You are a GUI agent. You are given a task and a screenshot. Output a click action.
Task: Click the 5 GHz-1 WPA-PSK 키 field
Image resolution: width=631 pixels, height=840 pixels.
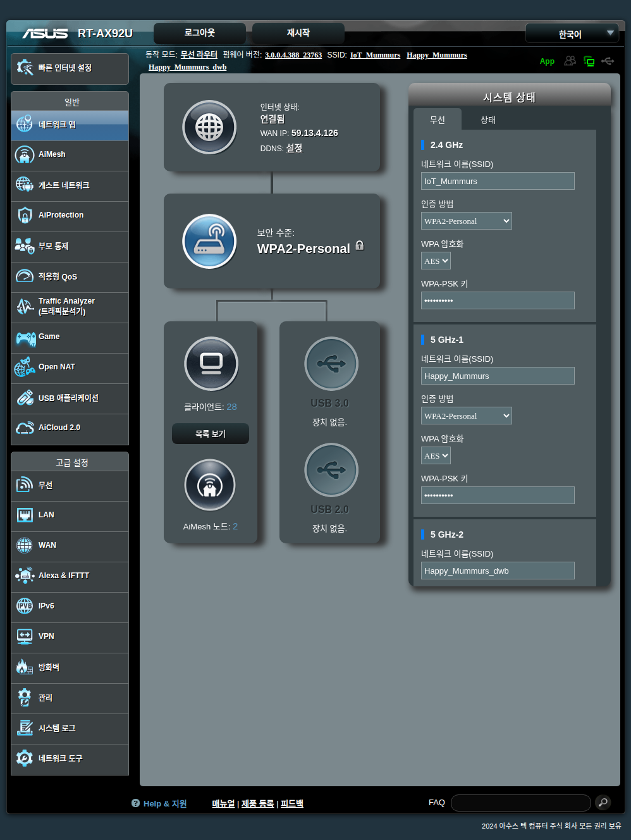(x=498, y=495)
